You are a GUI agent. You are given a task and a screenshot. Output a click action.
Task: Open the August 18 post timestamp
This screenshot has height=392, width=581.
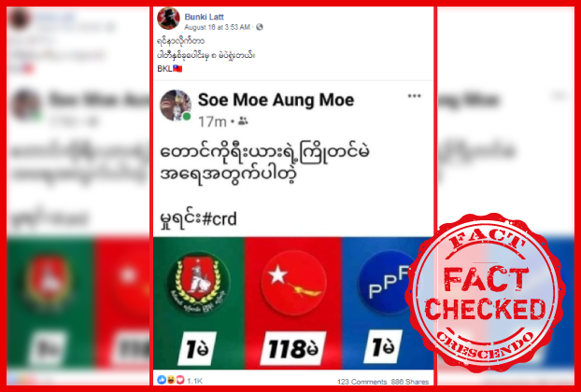(x=217, y=27)
